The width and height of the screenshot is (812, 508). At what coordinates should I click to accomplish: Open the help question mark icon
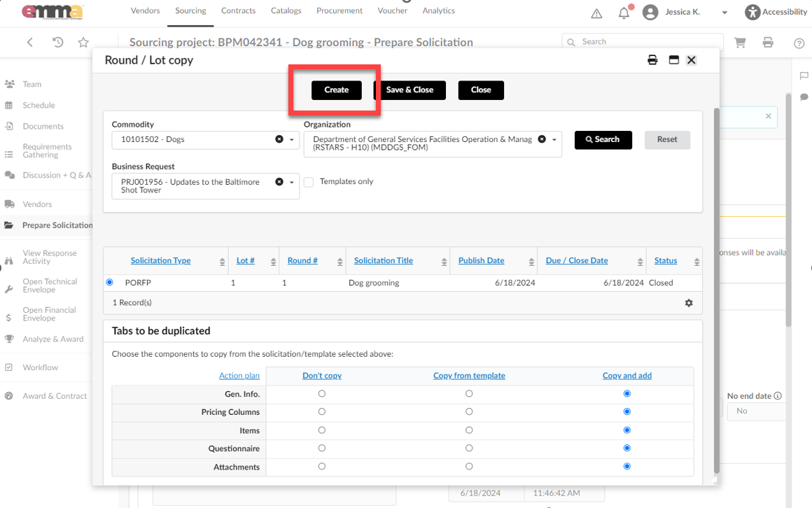(x=799, y=43)
